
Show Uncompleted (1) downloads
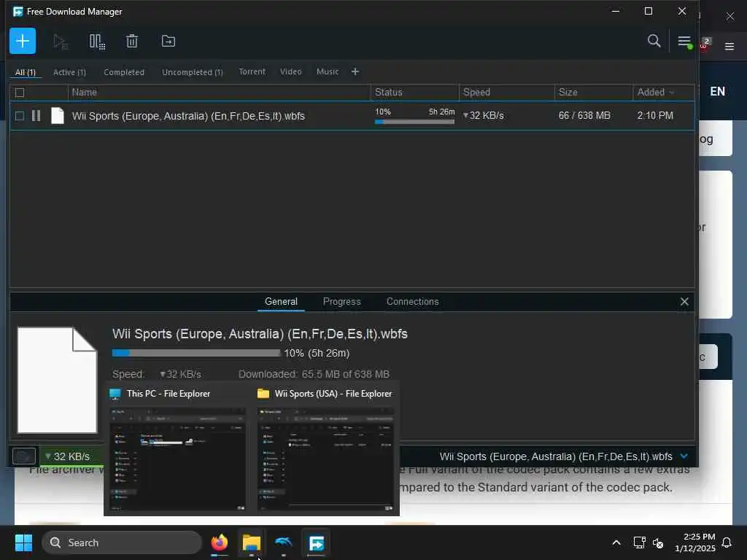(193, 72)
